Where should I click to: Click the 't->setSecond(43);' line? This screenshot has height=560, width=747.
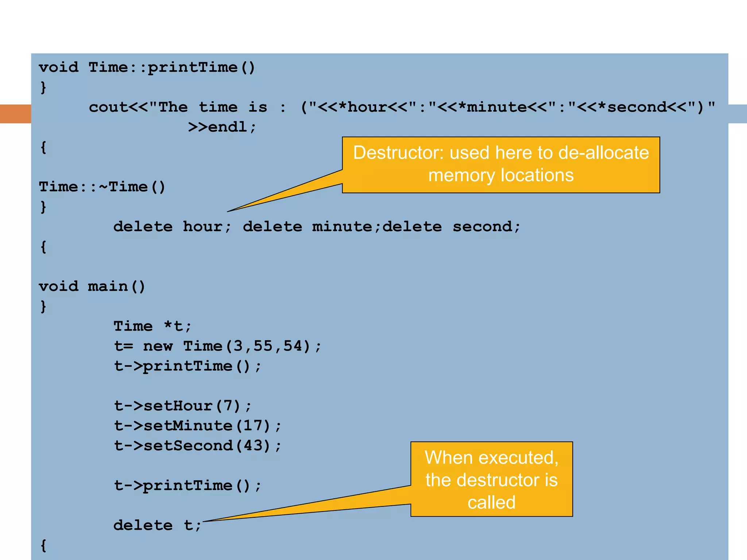pos(197,446)
